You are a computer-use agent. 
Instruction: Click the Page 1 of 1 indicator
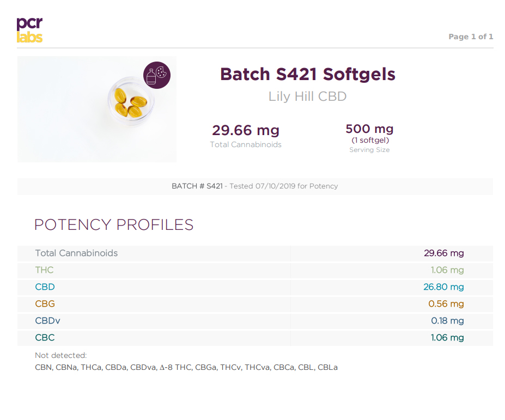pos(471,36)
